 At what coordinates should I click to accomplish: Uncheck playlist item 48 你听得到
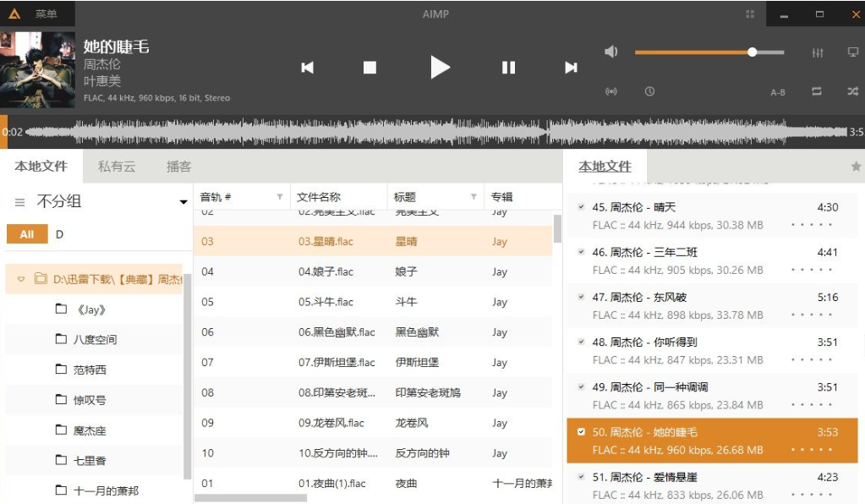(x=581, y=342)
